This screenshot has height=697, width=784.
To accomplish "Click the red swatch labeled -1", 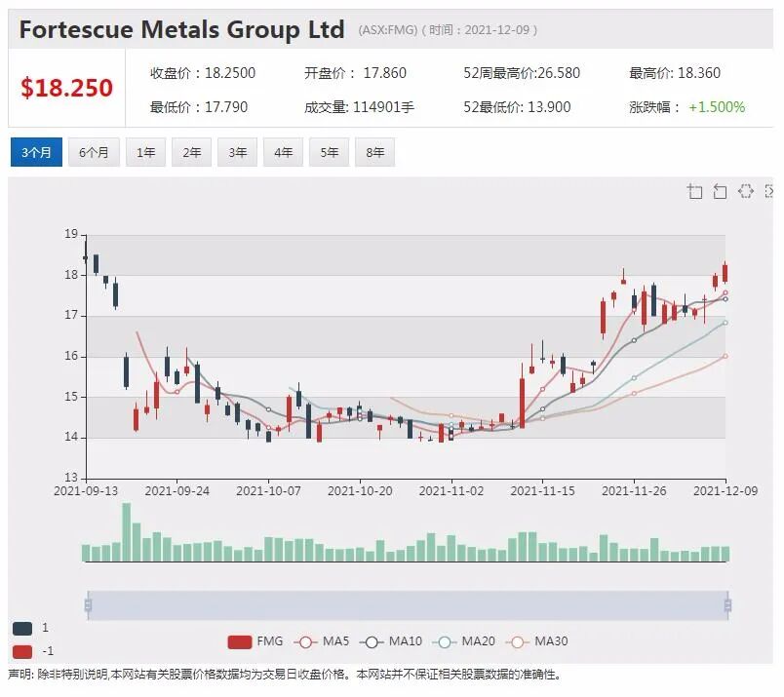I will (22, 651).
